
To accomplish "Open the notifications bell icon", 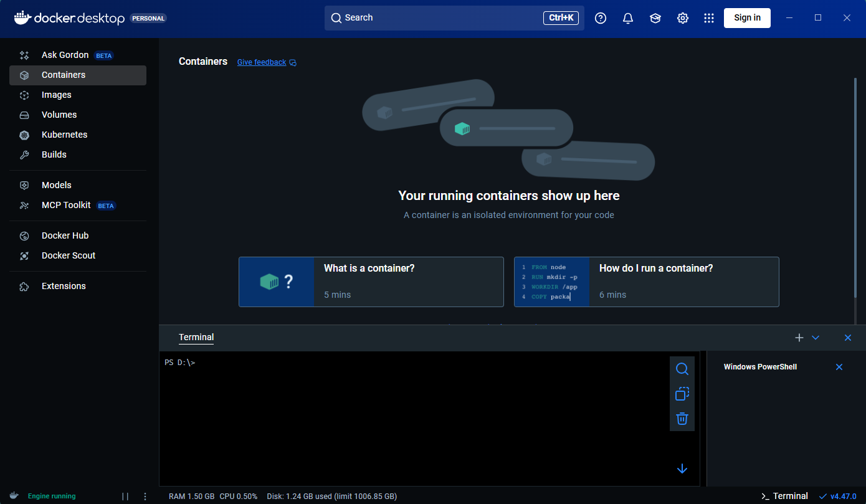I will click(x=628, y=18).
